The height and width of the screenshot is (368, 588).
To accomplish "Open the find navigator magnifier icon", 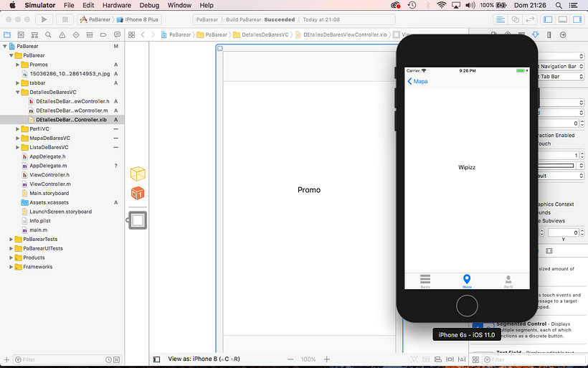I will pyautogui.click(x=48, y=35).
